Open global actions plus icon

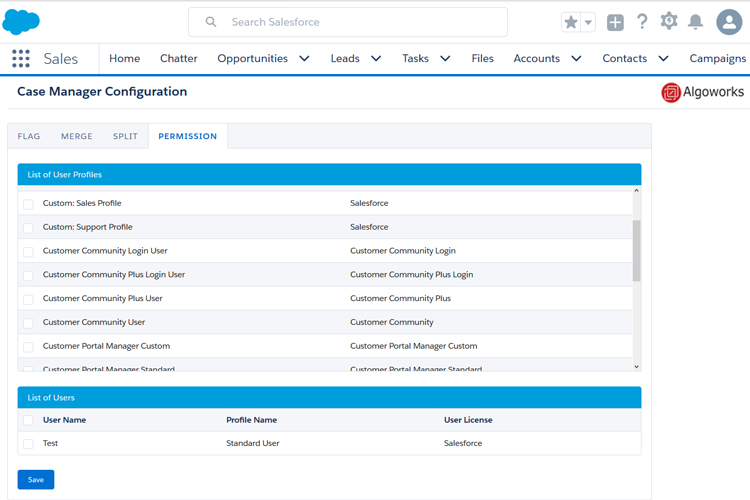pyautogui.click(x=615, y=22)
